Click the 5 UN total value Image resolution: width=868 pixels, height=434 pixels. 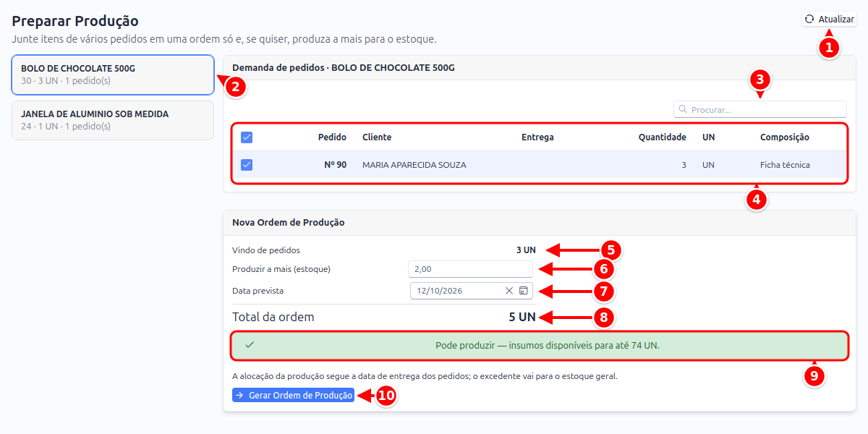522,317
